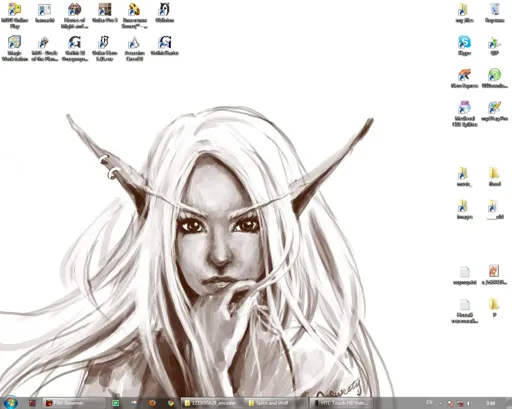This screenshot has height=409, width=512.
Task: Select the Gothic shortcut with the black G
Action: click(75, 49)
